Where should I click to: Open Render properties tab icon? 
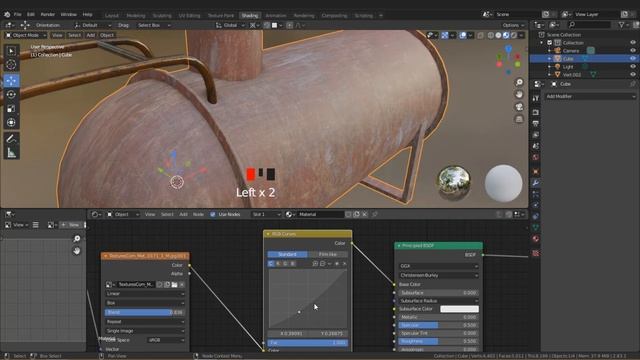pyautogui.click(x=536, y=112)
